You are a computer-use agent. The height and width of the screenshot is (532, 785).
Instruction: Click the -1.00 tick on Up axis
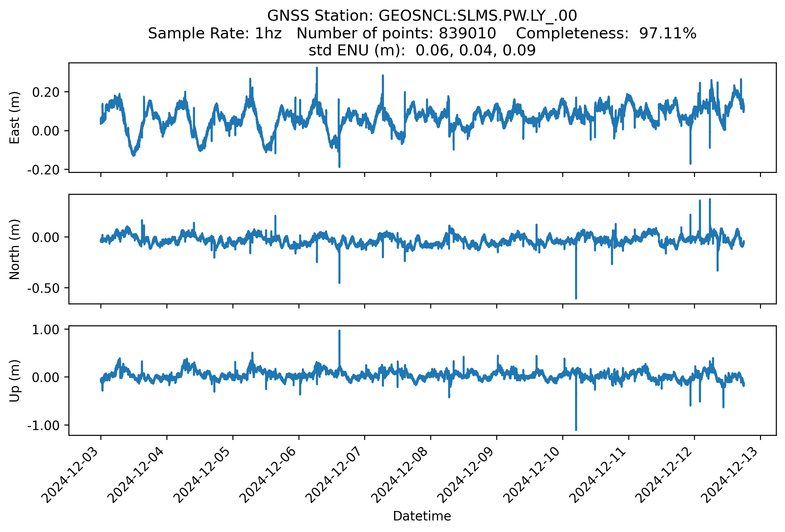coord(43,425)
